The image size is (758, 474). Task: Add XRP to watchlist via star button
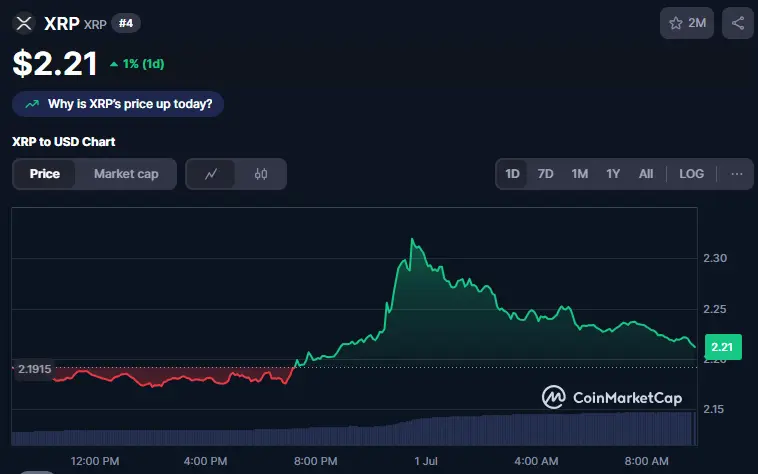point(687,23)
